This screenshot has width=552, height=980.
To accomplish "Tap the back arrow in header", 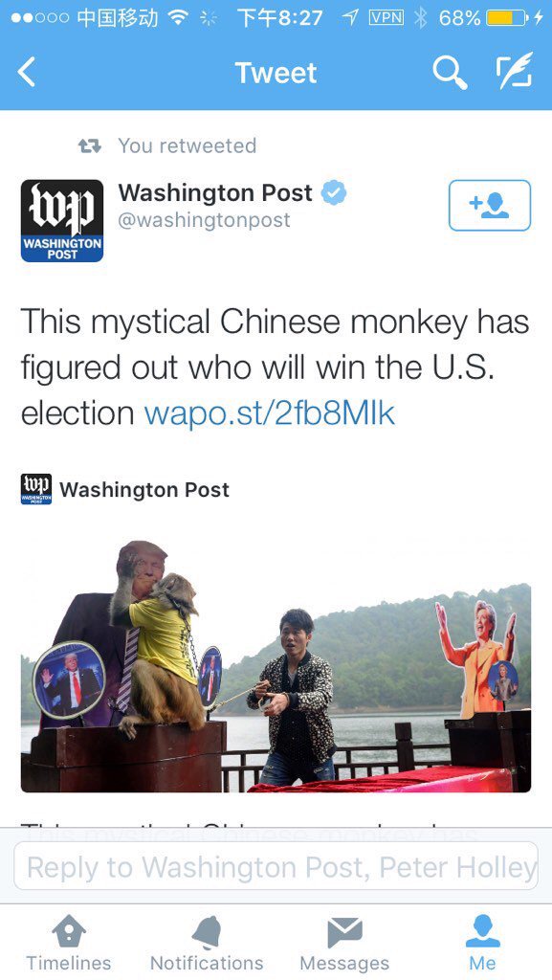I will point(26,72).
